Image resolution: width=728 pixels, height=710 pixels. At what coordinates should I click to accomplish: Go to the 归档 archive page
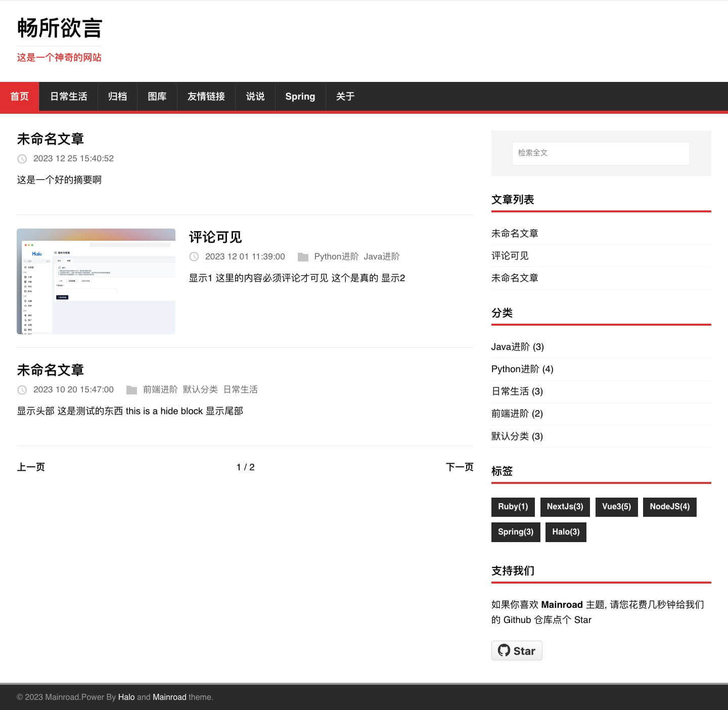pos(117,97)
